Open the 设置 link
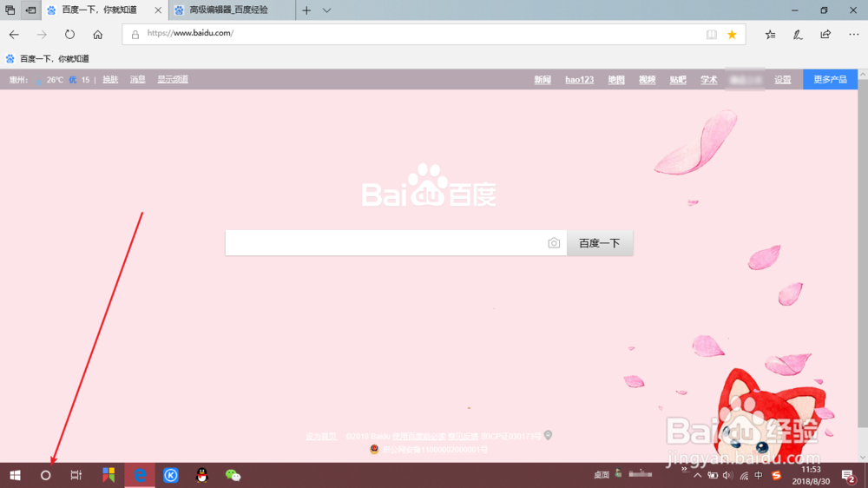 pyautogui.click(x=782, y=80)
